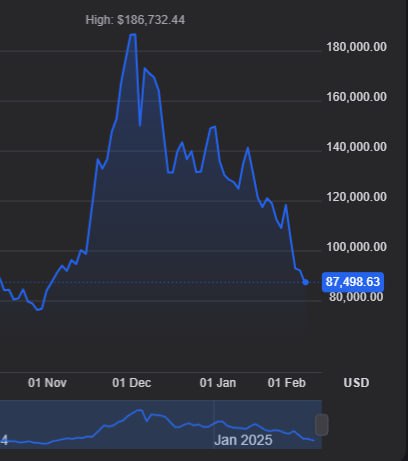Click the High: $186,732.44 label

pos(135,20)
